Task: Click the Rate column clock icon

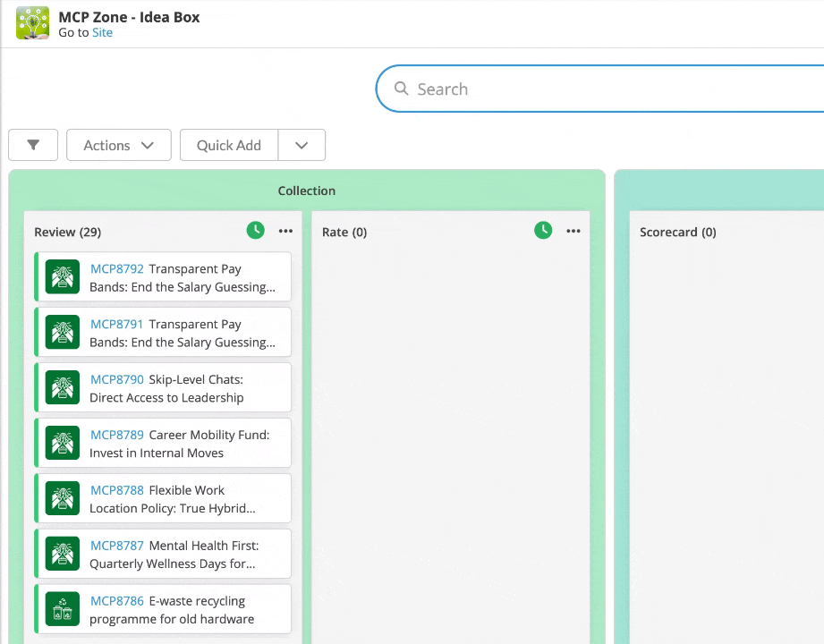Action: (x=543, y=230)
